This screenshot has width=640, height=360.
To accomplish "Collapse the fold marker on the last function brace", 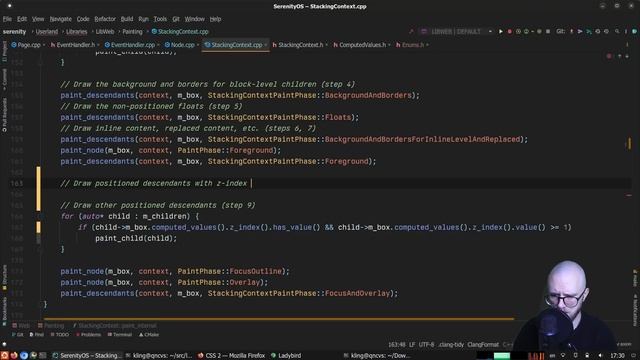I will pos(40,304).
